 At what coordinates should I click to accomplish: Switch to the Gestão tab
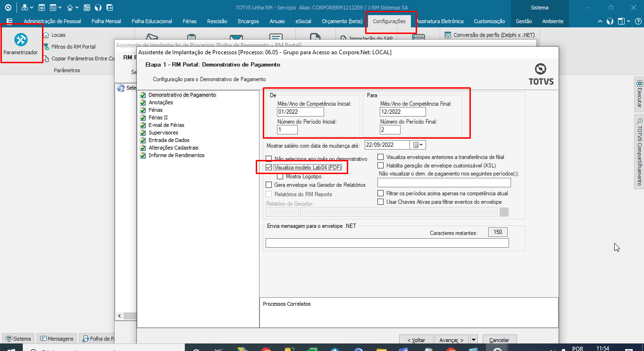tap(524, 21)
